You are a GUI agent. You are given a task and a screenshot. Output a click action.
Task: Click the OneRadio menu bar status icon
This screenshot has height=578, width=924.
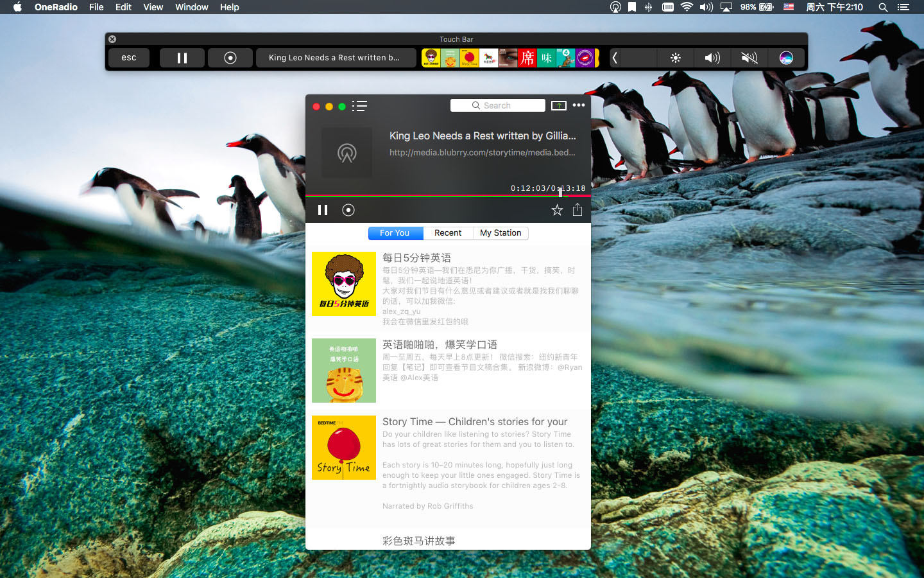click(x=615, y=7)
